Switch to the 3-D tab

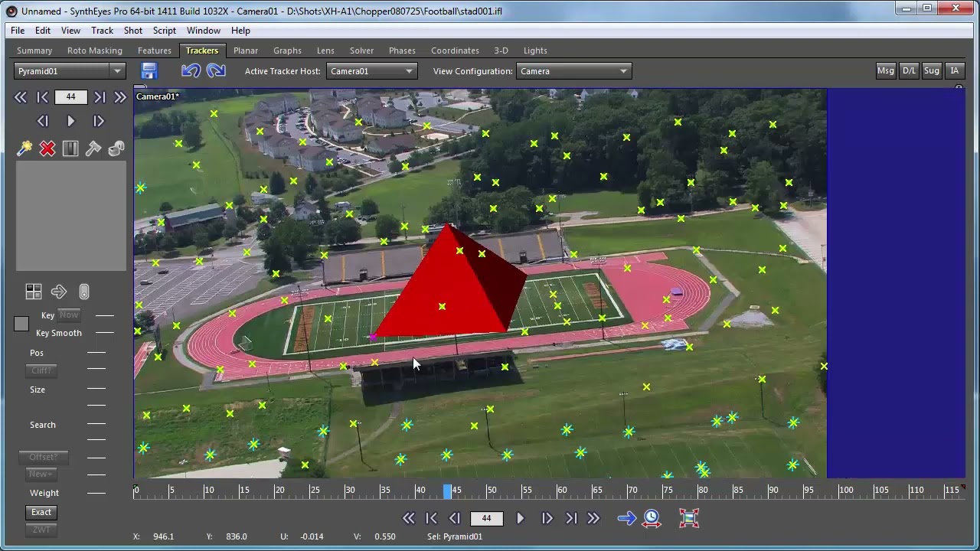pyautogui.click(x=501, y=51)
